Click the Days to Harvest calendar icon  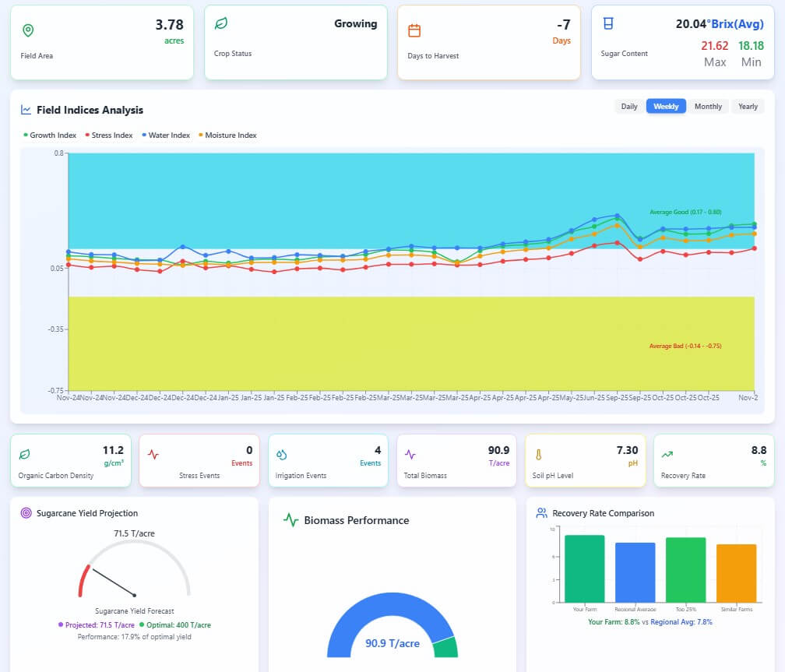tap(414, 30)
